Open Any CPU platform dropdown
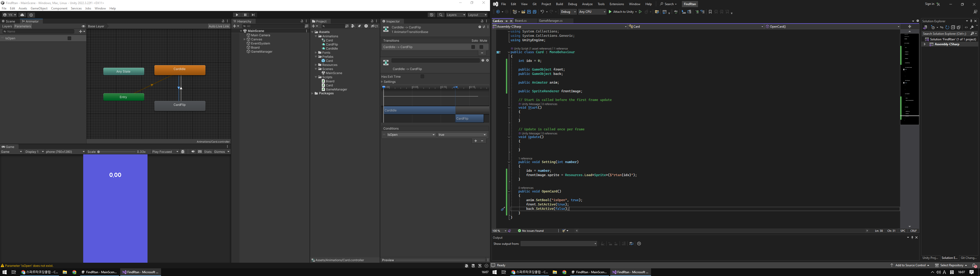The height and width of the screenshot is (276, 980). click(x=592, y=12)
